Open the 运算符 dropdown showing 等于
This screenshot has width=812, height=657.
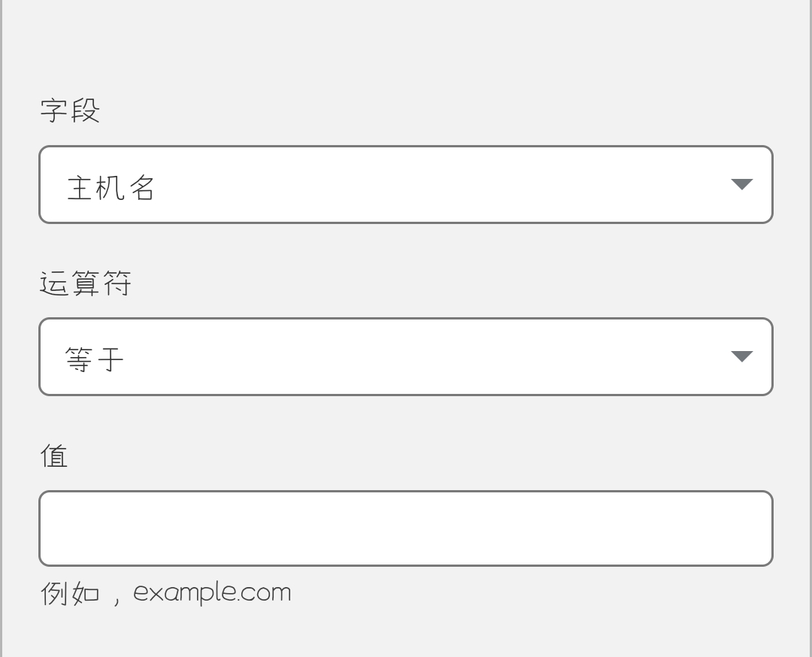406,357
